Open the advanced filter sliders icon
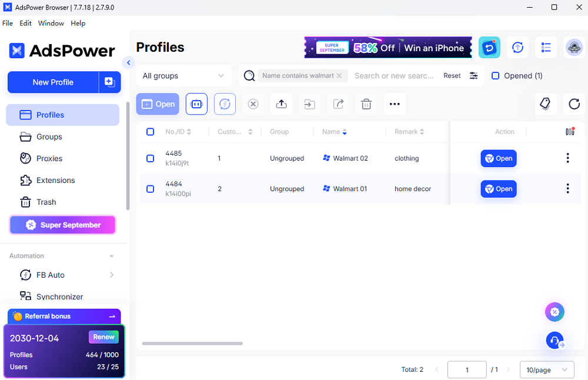 pos(473,75)
